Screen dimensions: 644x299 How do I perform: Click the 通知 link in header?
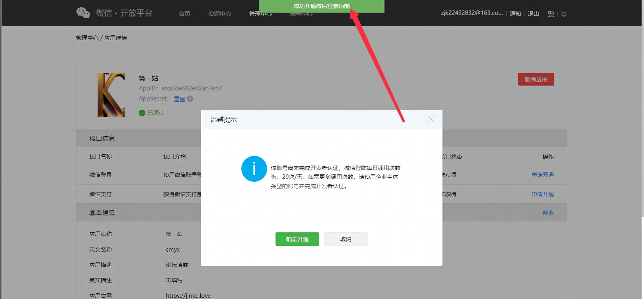point(515,14)
